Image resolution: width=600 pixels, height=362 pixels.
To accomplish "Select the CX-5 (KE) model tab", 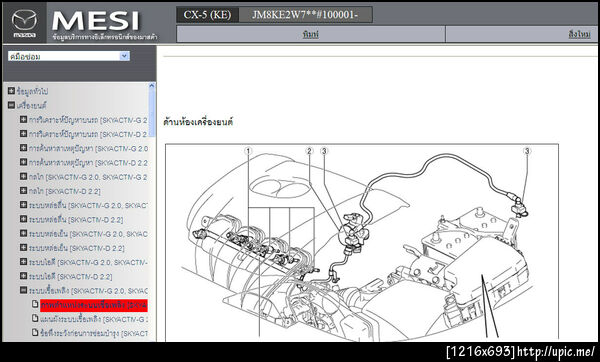I will (207, 15).
